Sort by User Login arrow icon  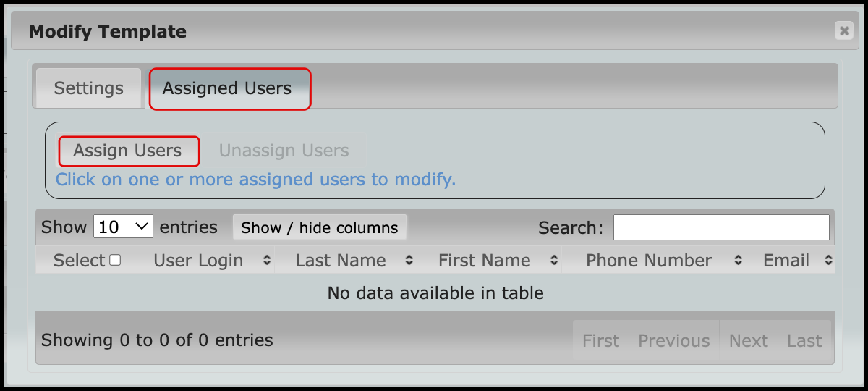[x=266, y=261]
